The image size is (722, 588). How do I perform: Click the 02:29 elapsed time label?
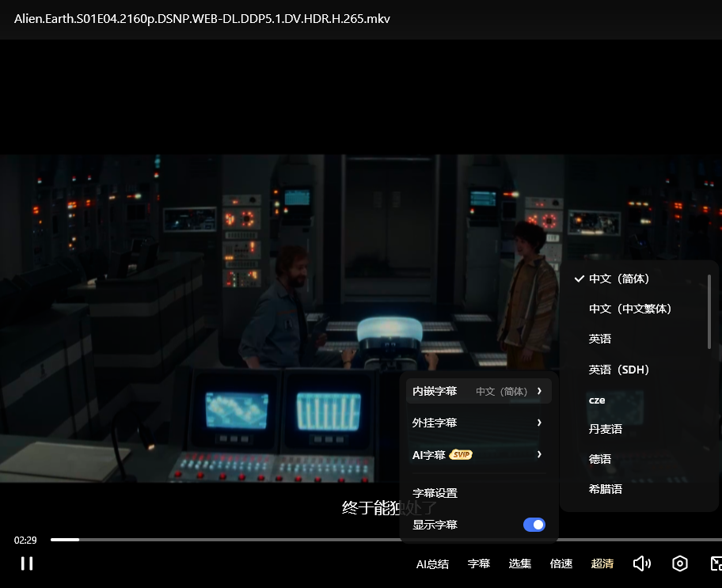25,540
